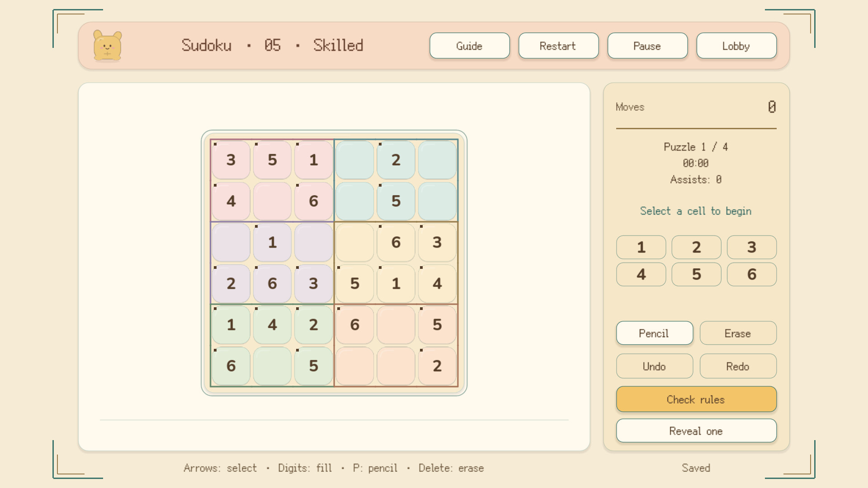Click the yellow bear mascot icon

(107, 46)
